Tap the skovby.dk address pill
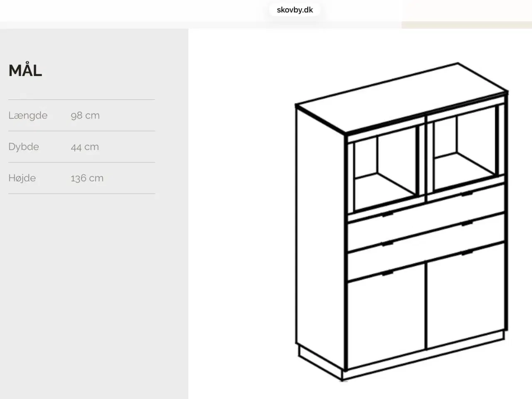Screen dimensions: 532x399 pos(295,10)
